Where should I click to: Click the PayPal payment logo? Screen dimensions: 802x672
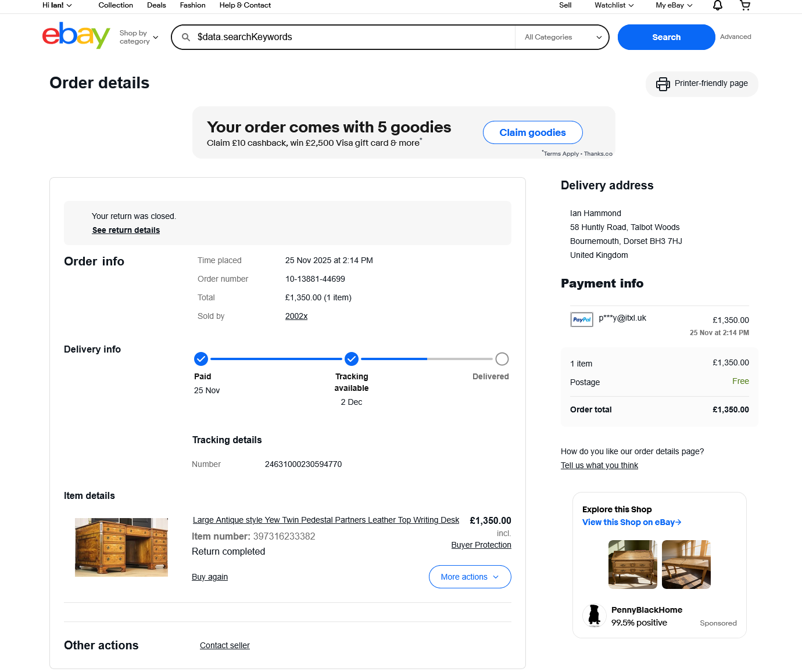click(582, 319)
